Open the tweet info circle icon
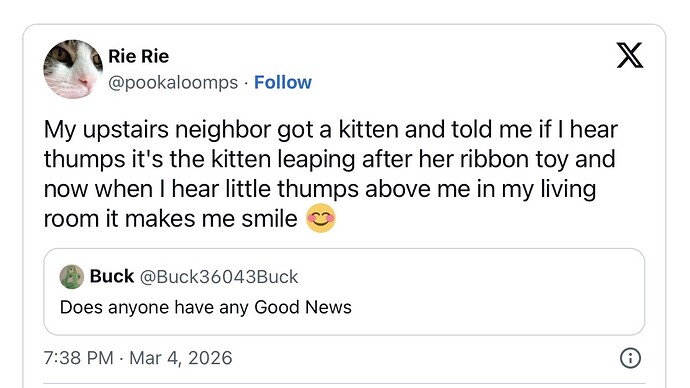Screen dimensions: 690x388 point(630,358)
